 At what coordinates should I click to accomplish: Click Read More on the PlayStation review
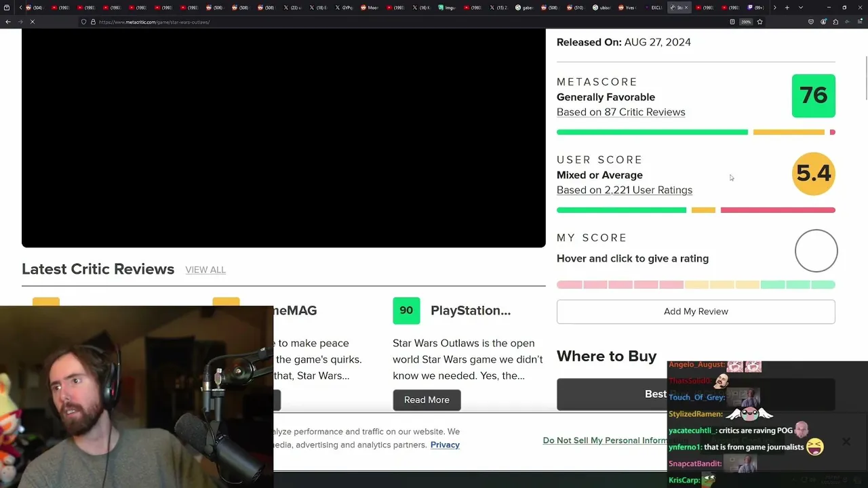click(x=427, y=400)
